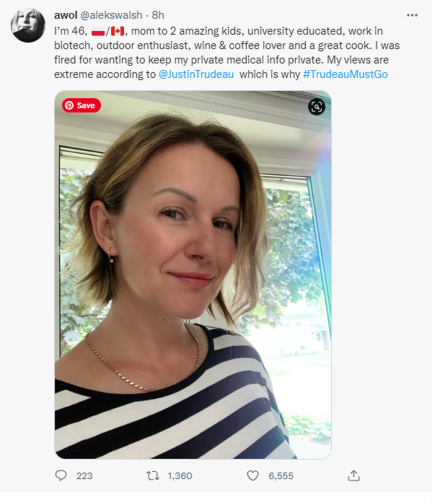
Task: Click the reply speech bubble icon
Action: [61, 475]
